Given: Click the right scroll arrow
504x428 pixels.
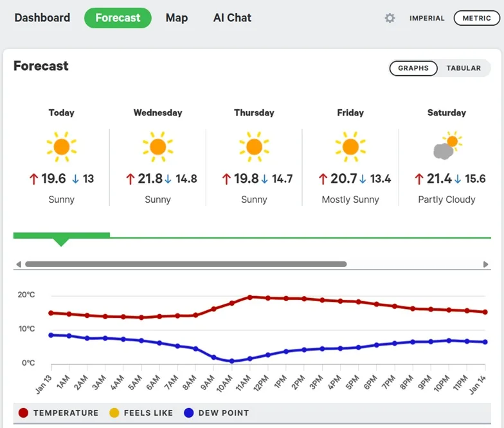Looking at the screenshot, I should pos(486,264).
